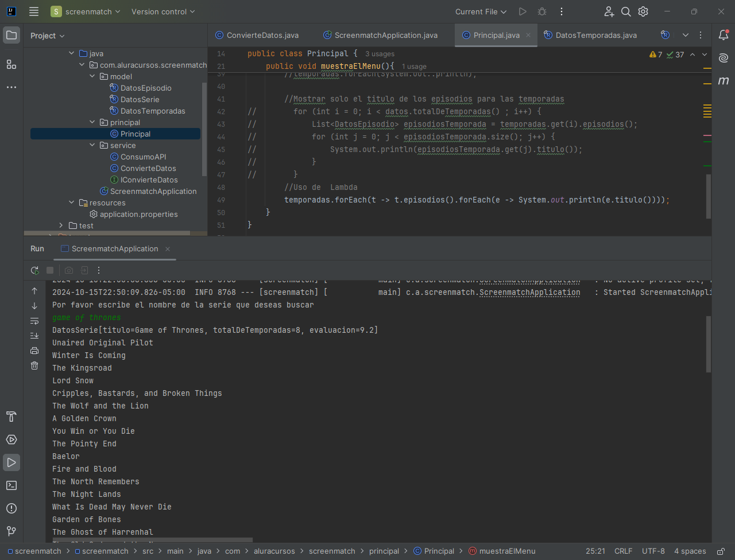Open more run actions menu
This screenshot has height=560, width=735.
coord(561,11)
